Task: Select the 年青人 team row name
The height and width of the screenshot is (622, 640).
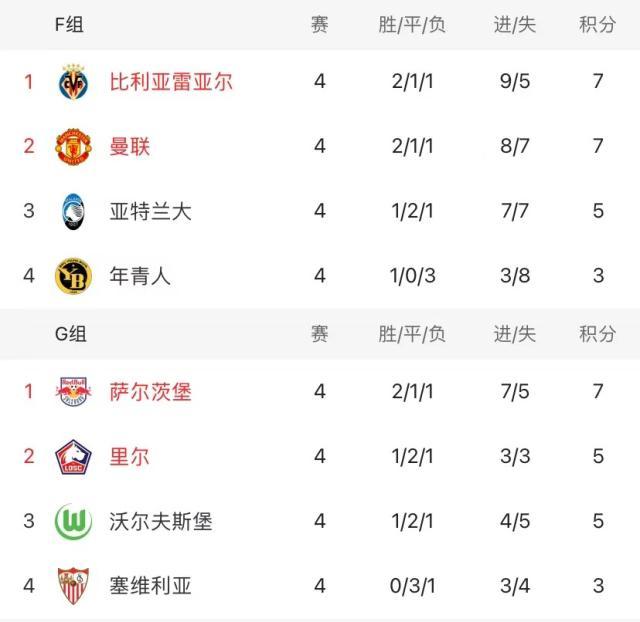Action: [x=140, y=276]
